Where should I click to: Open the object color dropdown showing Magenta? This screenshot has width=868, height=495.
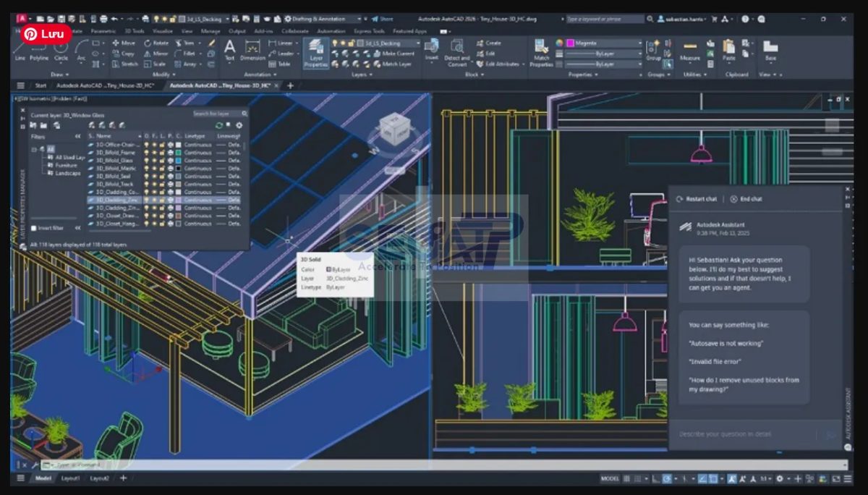(x=641, y=43)
